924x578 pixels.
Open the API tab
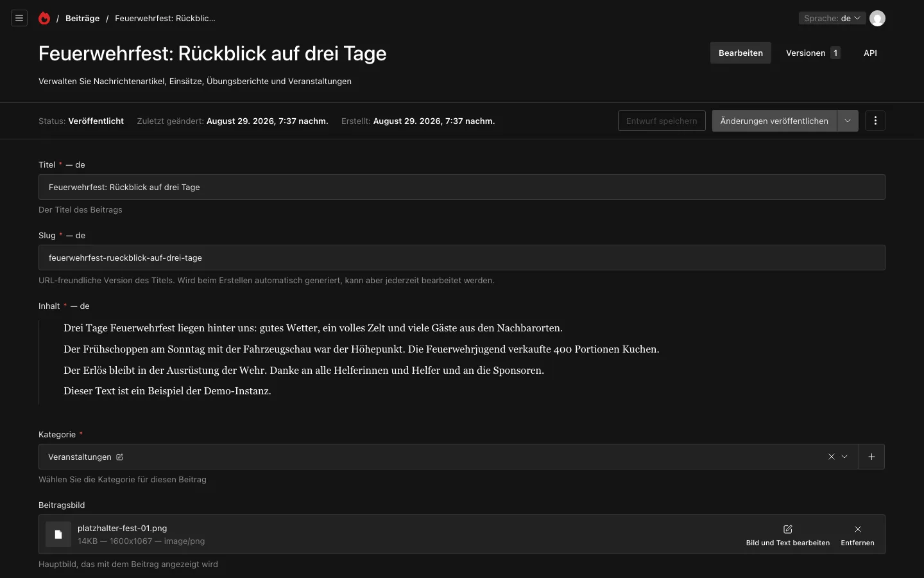[x=870, y=53]
